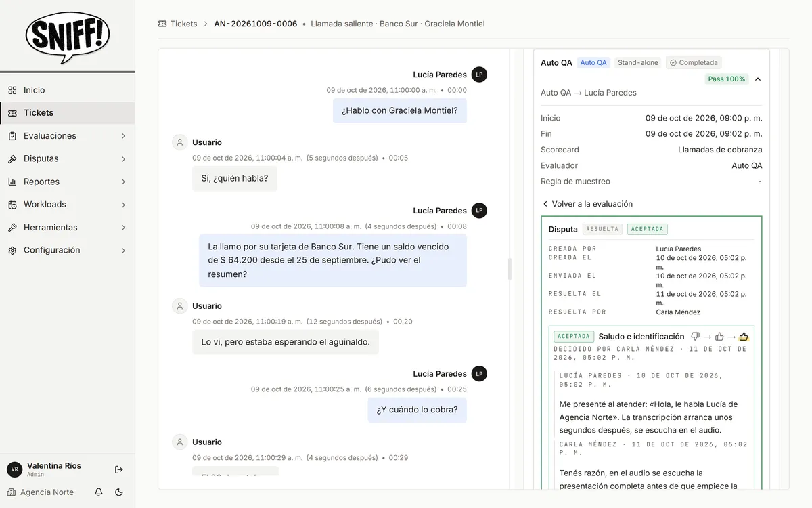
Task: Open the Evaluaciones menu
Action: [x=68, y=136]
